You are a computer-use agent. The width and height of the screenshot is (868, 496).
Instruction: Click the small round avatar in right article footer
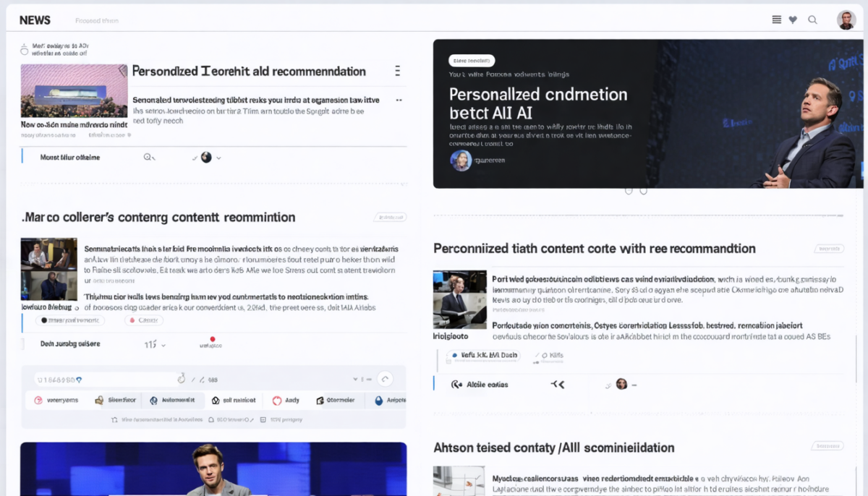(x=621, y=384)
